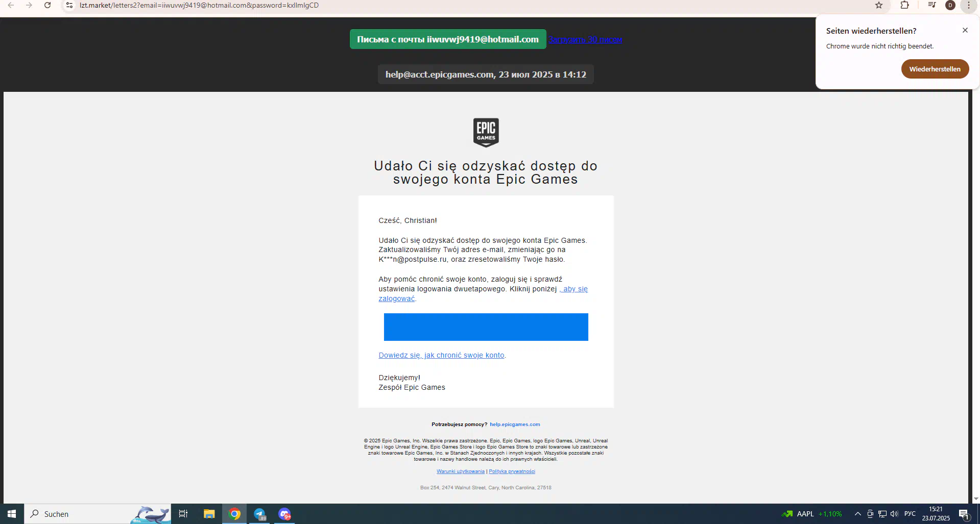Open Discord from the taskbar
980x524 pixels.
[285, 514]
